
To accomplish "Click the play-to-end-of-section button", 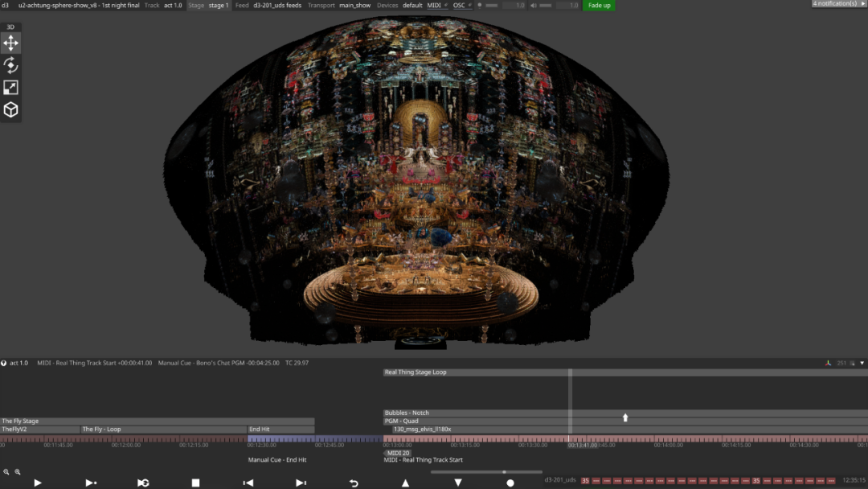I will pyautogui.click(x=91, y=483).
